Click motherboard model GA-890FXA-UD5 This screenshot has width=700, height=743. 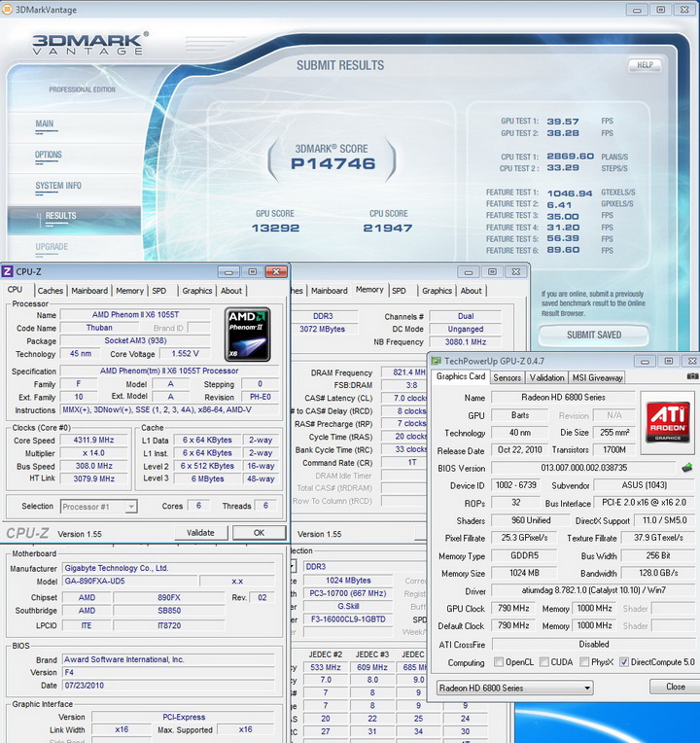(129, 581)
